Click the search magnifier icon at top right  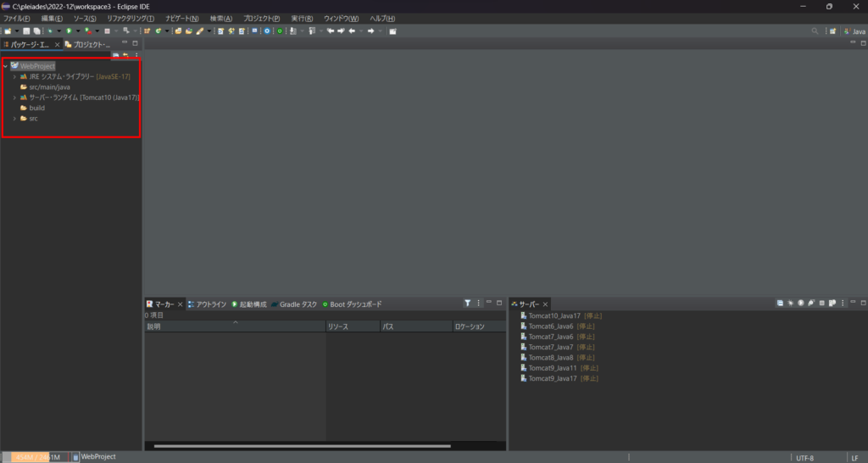click(815, 31)
